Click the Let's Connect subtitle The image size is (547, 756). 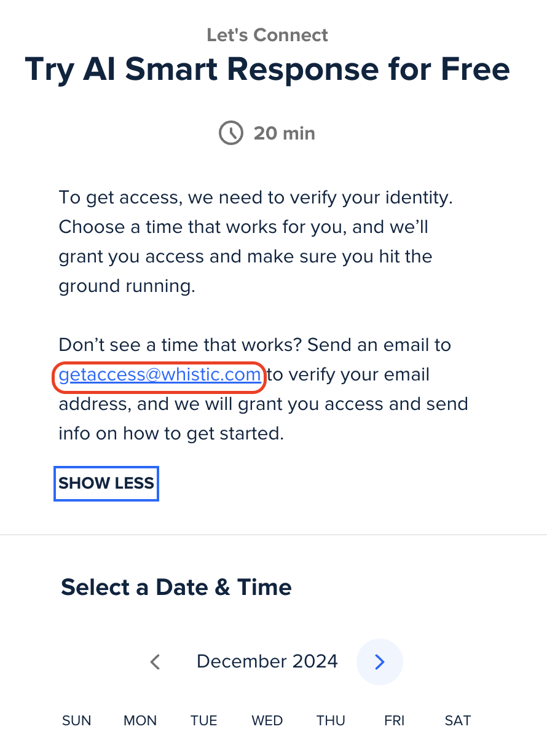(267, 35)
